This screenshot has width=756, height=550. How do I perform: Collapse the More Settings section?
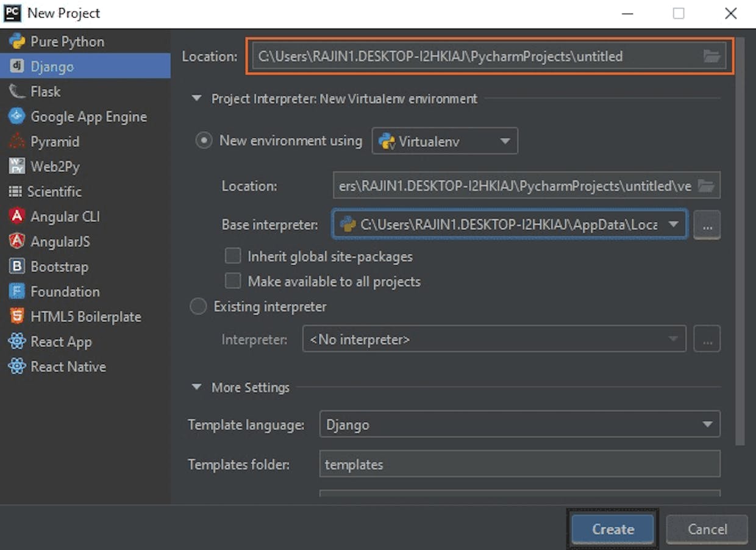(196, 387)
